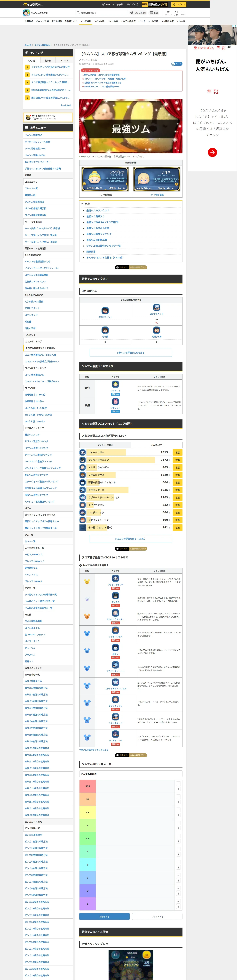Open options menu for SS tier
Viewport: 237px width, 980px height.
178,797
